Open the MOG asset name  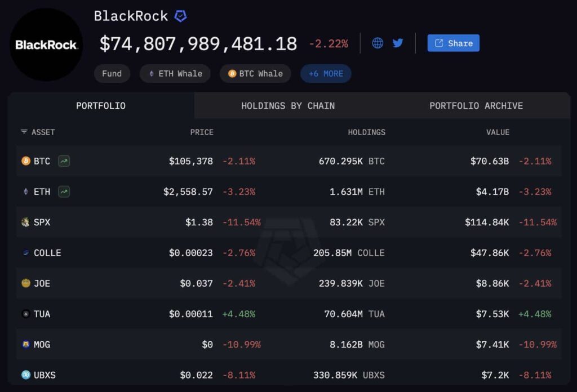[42, 344]
